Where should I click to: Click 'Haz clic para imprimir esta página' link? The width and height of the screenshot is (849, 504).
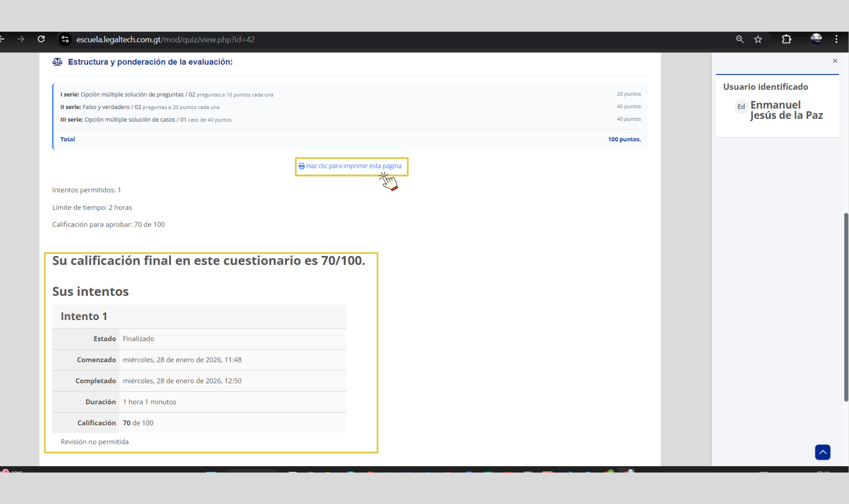tap(354, 166)
